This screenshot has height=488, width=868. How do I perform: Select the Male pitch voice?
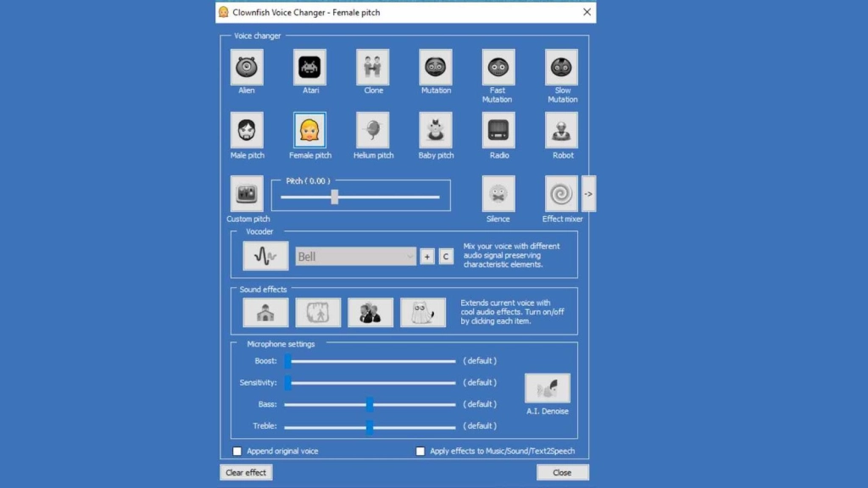point(247,130)
